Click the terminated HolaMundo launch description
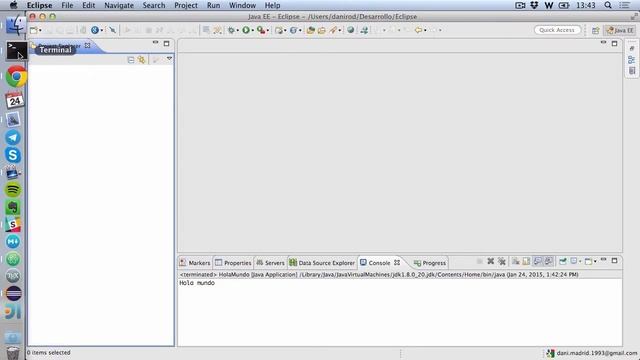Screen dimensions: 640x360 (x=379, y=275)
